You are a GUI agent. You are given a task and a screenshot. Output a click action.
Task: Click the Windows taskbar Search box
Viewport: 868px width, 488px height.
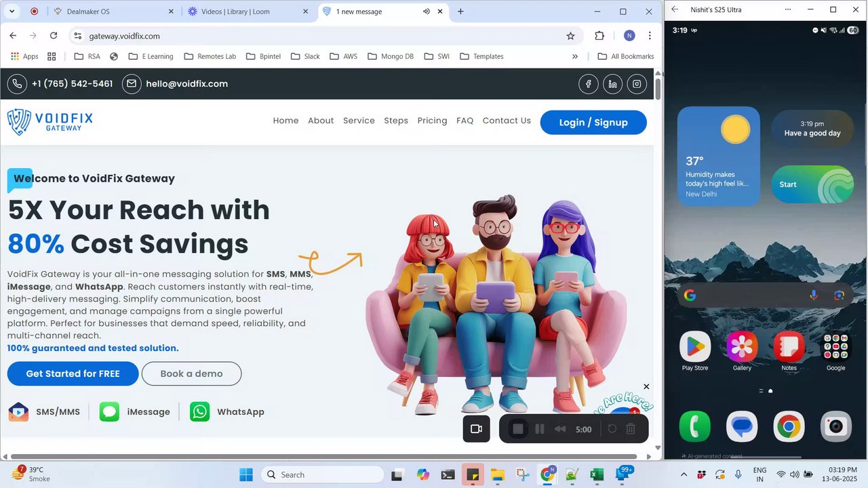[x=322, y=474]
